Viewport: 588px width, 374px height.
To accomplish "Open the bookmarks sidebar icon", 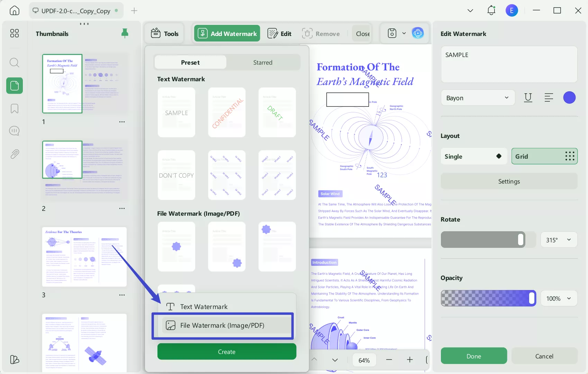I will [15, 109].
